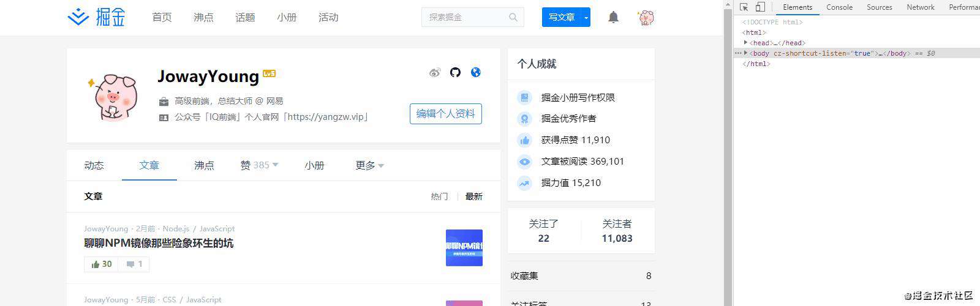Click the thumbs-up icon beside 获得点赞

(524, 140)
